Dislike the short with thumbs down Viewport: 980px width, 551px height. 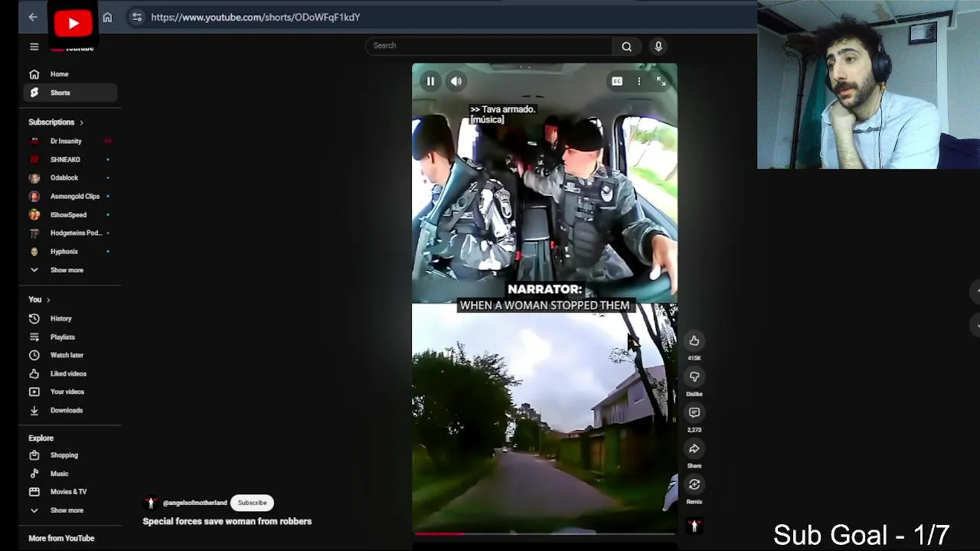694,377
